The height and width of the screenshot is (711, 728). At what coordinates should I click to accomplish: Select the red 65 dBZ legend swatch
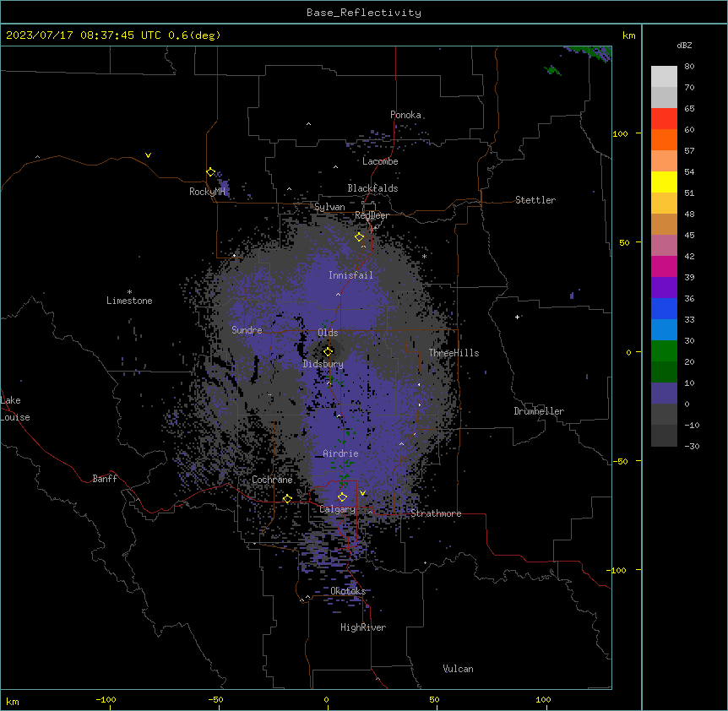[x=664, y=118]
